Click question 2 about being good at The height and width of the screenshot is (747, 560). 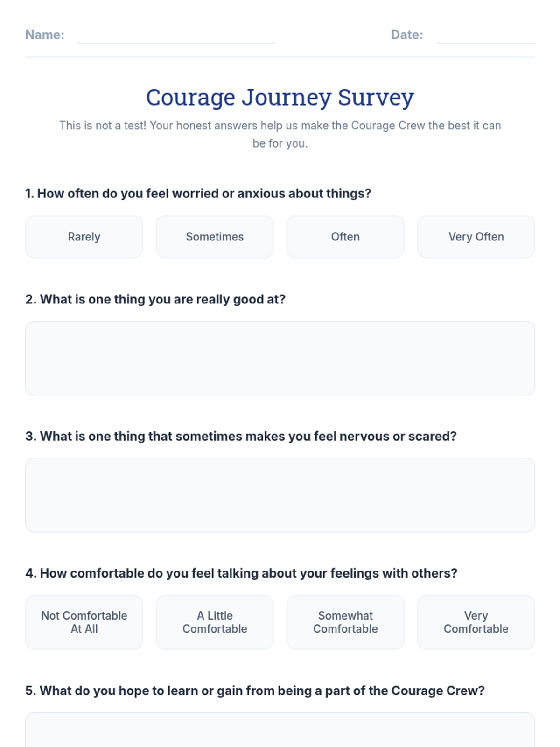tap(155, 299)
